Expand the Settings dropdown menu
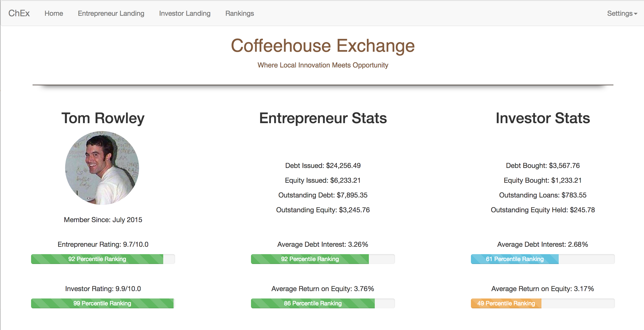Image resolution: width=644 pixels, height=330 pixels. pos(622,13)
